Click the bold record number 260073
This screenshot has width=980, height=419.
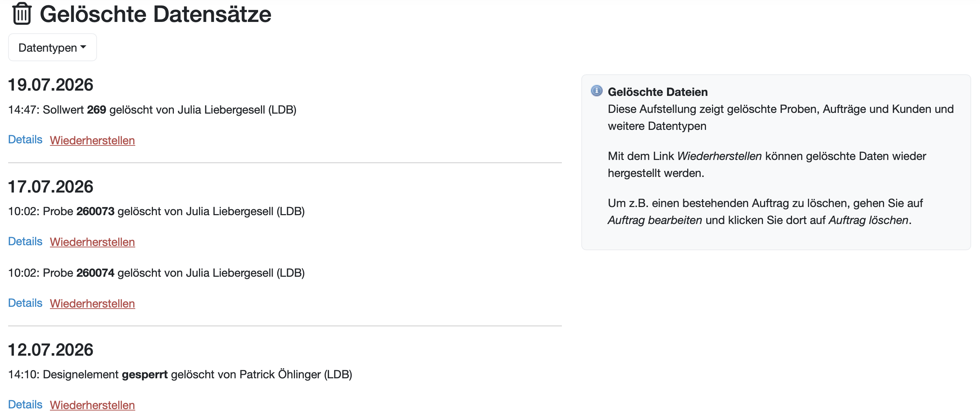(96, 211)
